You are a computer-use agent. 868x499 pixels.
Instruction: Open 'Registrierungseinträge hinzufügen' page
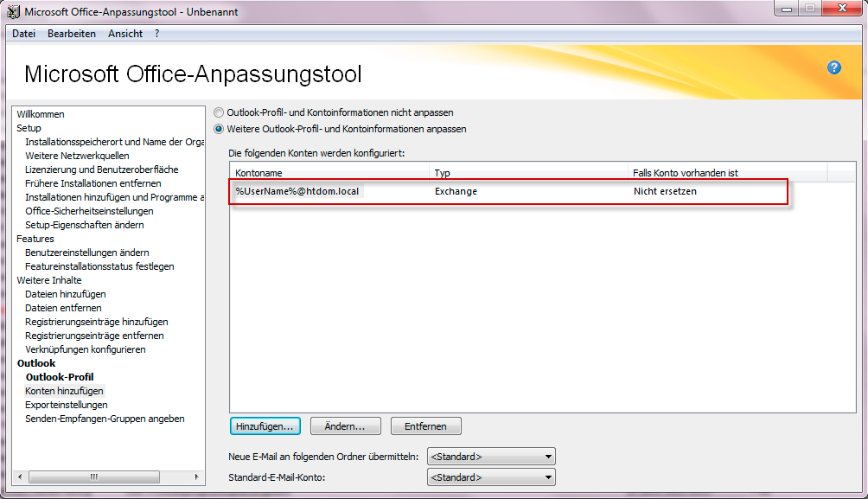tap(96, 322)
